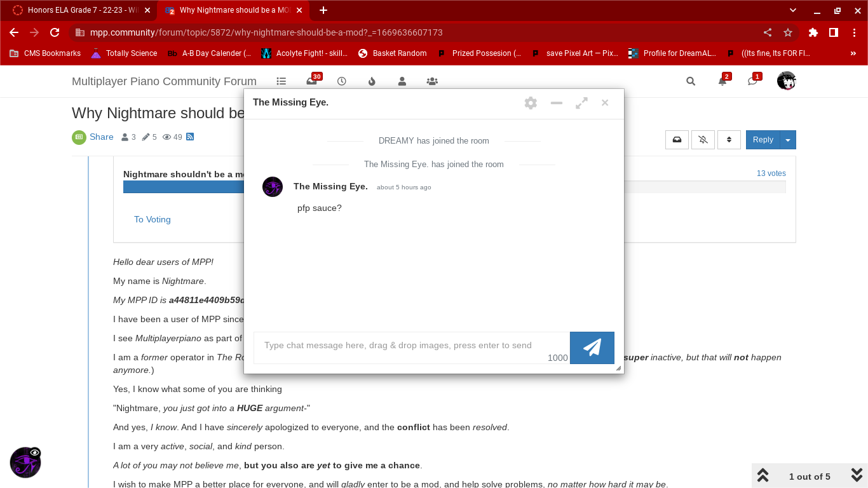Open user avatar menu in forum header

pos(787,81)
